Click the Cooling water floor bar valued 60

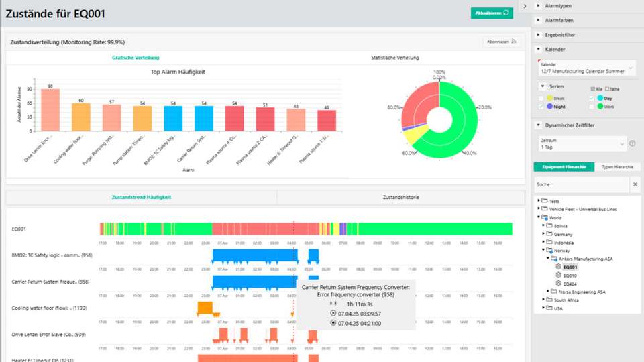pyautogui.click(x=81, y=117)
